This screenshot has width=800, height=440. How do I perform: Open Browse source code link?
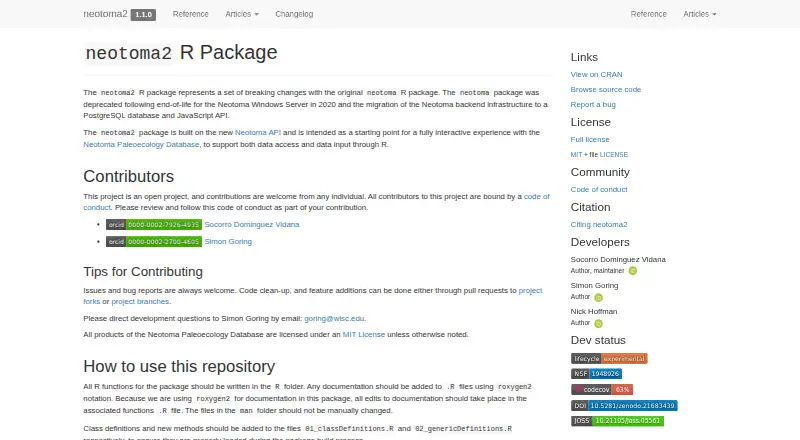[606, 89]
